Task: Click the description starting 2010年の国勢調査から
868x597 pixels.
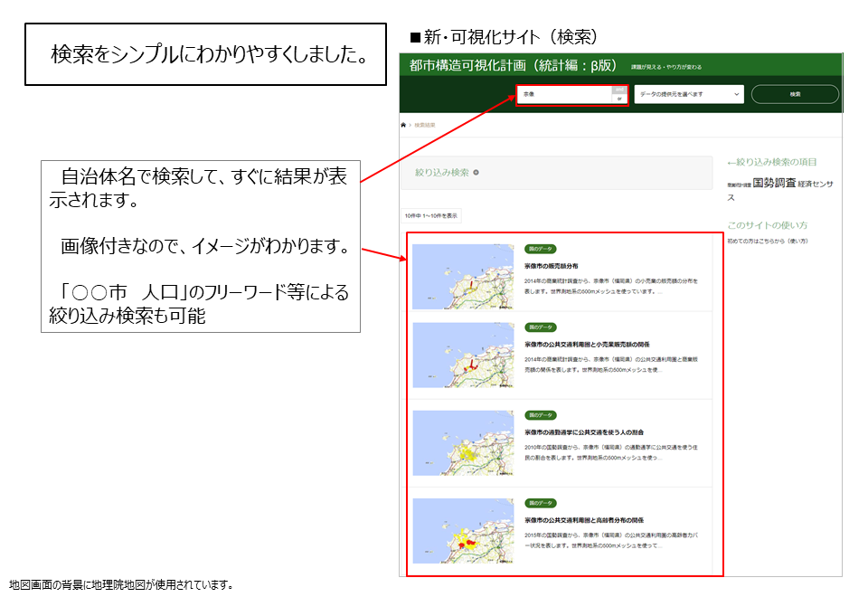Action: 611,452
